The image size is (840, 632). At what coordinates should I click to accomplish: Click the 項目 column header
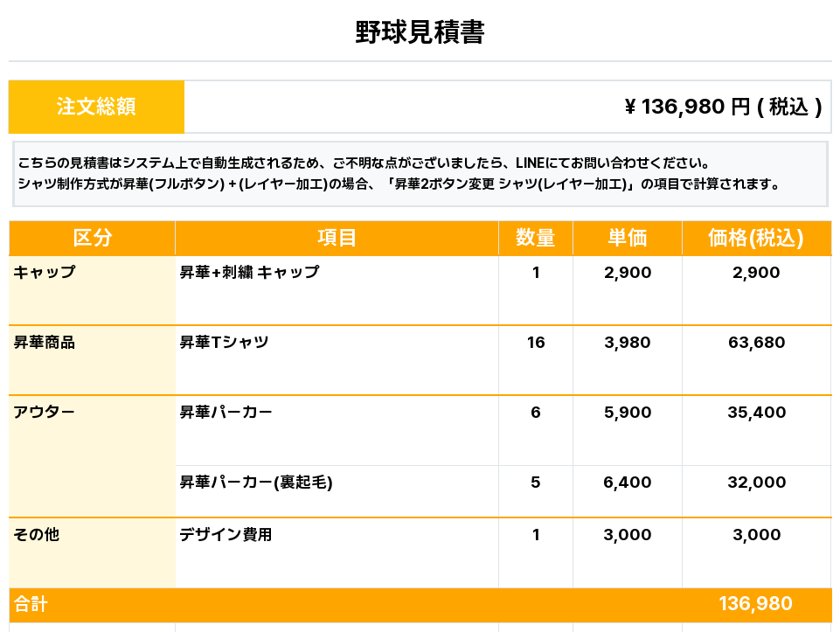click(337, 238)
